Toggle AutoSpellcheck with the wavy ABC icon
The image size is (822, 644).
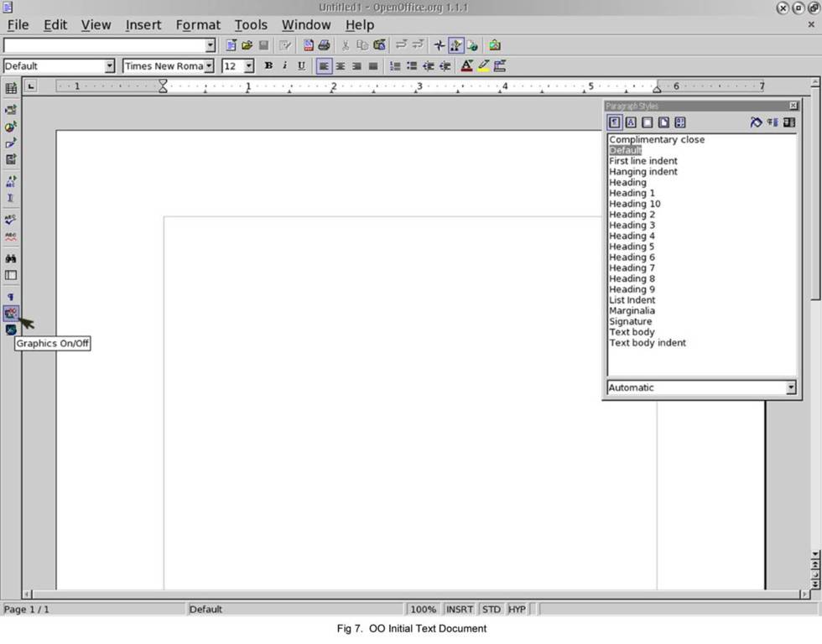[11, 236]
